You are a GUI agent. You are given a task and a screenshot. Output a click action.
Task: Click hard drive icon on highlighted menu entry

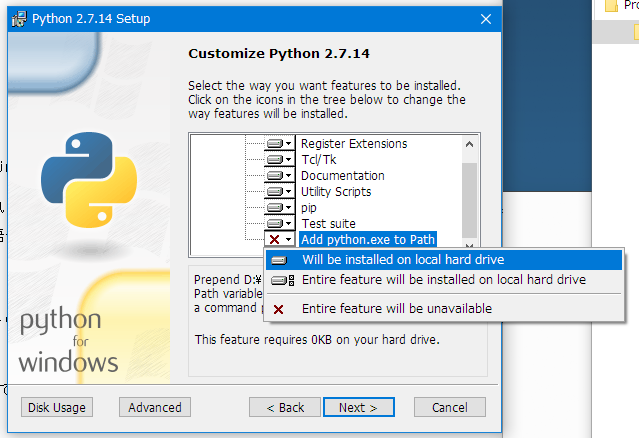pyautogui.click(x=279, y=260)
